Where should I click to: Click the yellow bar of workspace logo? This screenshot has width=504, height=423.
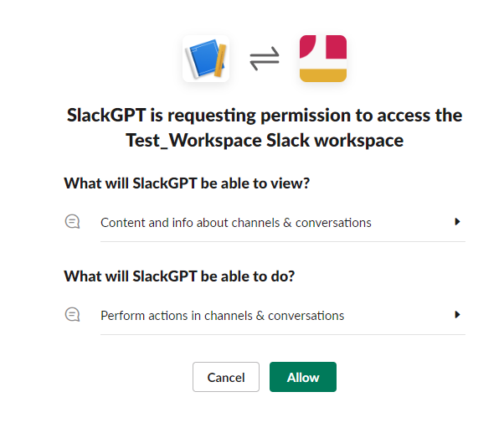pyautogui.click(x=322, y=73)
